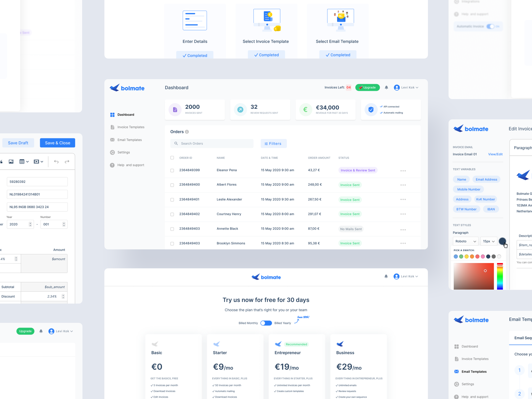Click green Upgrade button in dashboard header
Screen dimensions: 532x399
367,87
